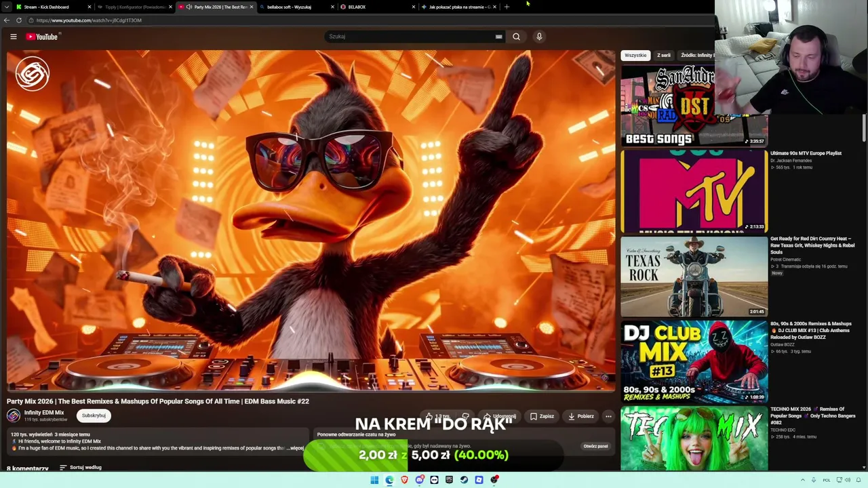Close the BELABOX tab

pos(414,7)
